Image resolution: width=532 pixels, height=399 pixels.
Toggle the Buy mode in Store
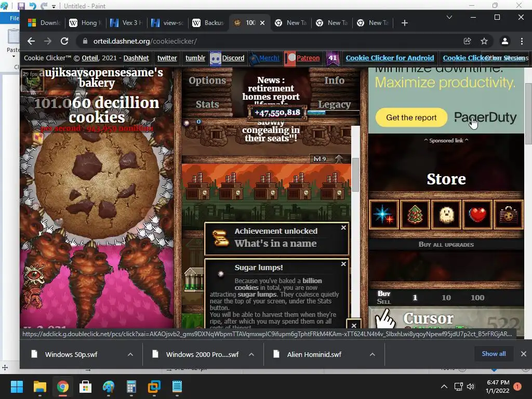(384, 294)
